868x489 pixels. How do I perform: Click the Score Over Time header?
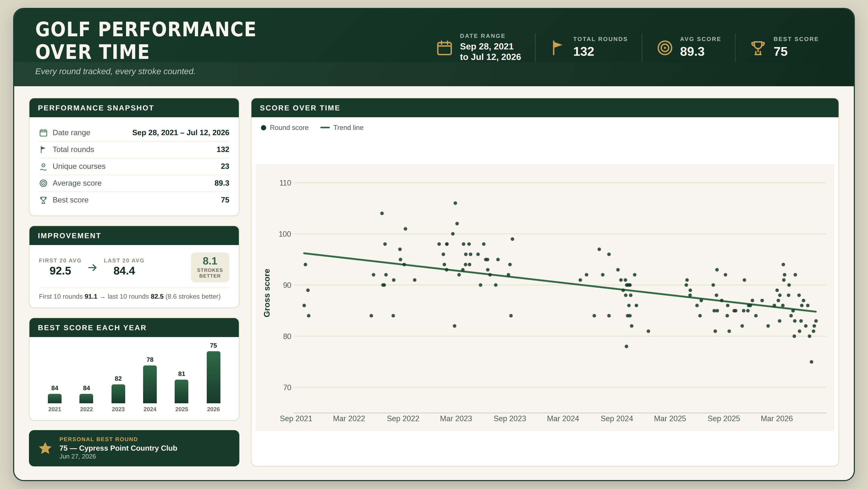(544, 108)
